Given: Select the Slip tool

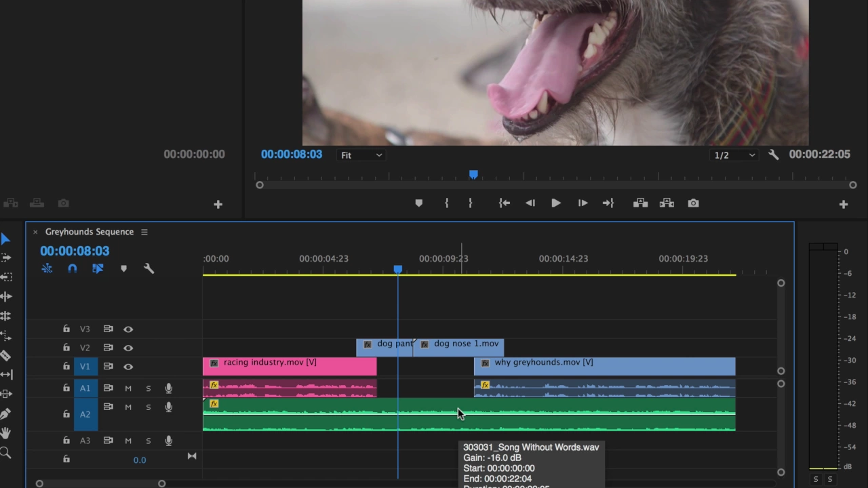Looking at the screenshot, I should point(6,374).
